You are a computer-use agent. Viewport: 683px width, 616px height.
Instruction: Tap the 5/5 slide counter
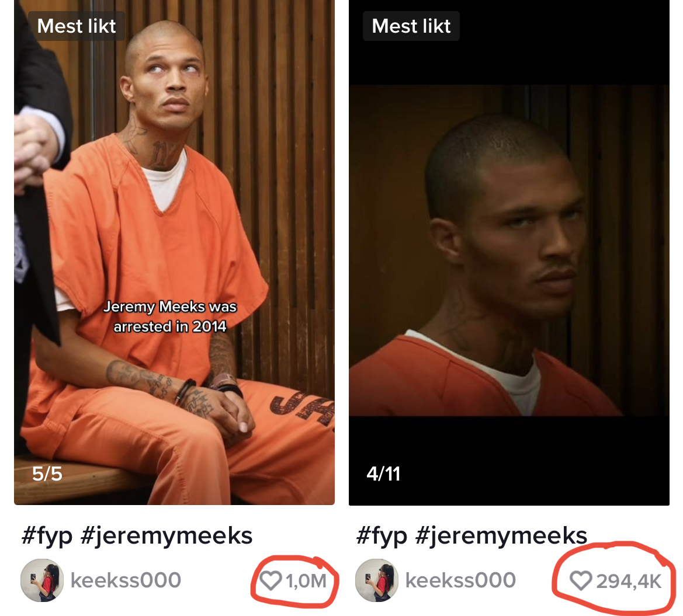coord(47,474)
